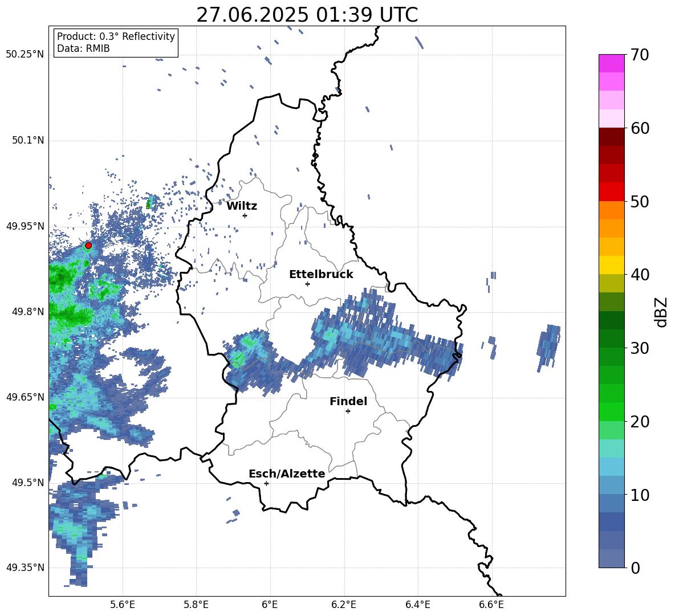Image resolution: width=675 pixels, height=616 pixels.
Task: Click the colorbar tick label 50
Action: coord(640,202)
